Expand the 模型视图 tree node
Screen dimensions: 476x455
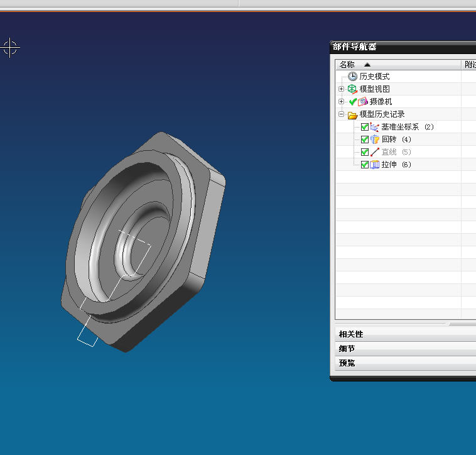[x=341, y=89]
